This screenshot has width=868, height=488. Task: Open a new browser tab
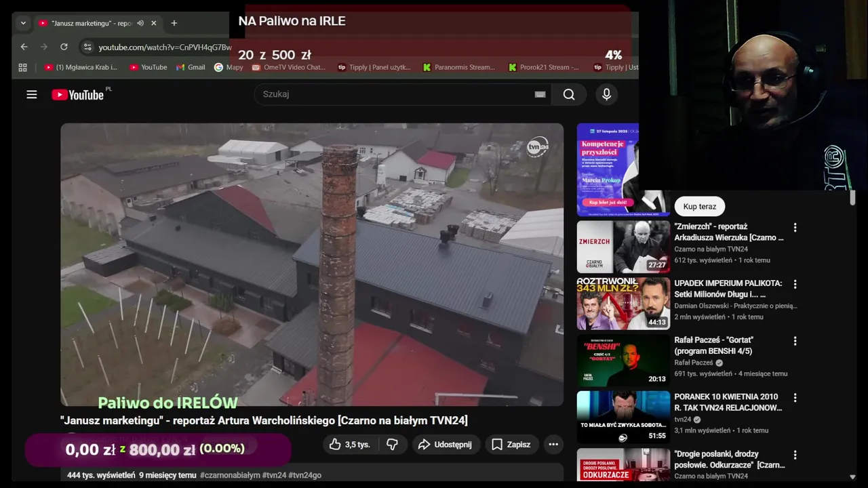pyautogui.click(x=174, y=23)
